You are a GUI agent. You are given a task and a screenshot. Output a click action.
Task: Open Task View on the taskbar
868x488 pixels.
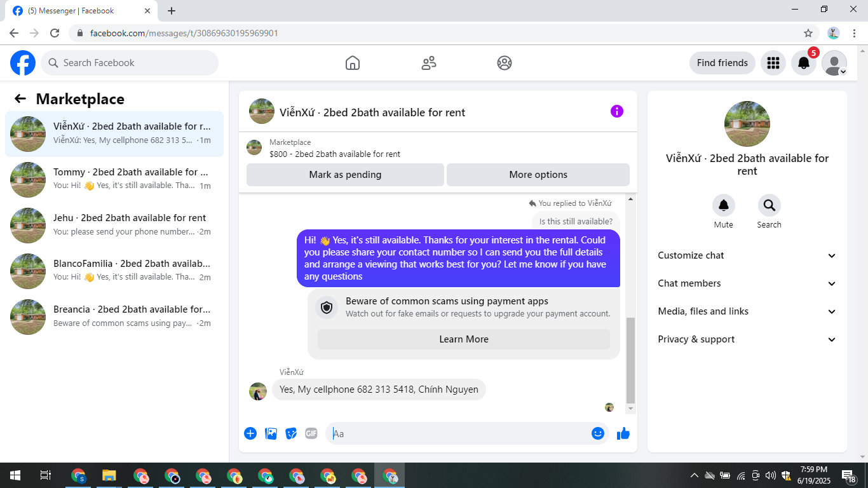[46, 475]
